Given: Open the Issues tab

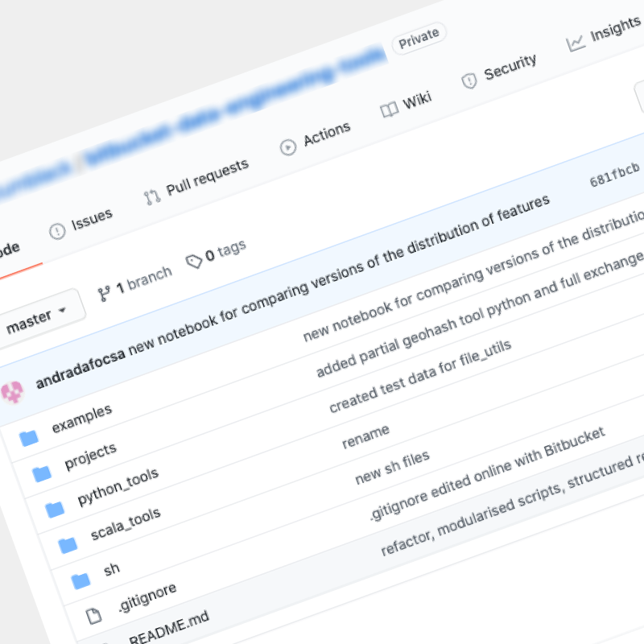Looking at the screenshot, I should [80, 225].
